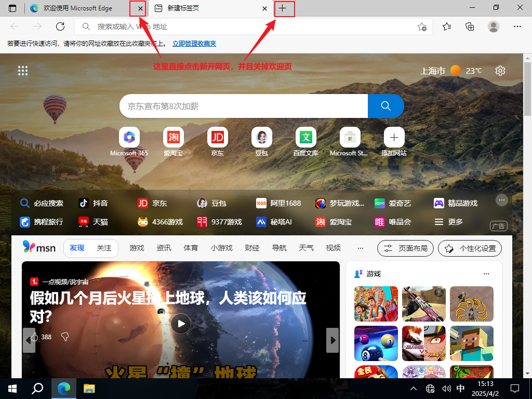Open shortcut bar three-dot options

pyautogui.click(x=502, y=200)
